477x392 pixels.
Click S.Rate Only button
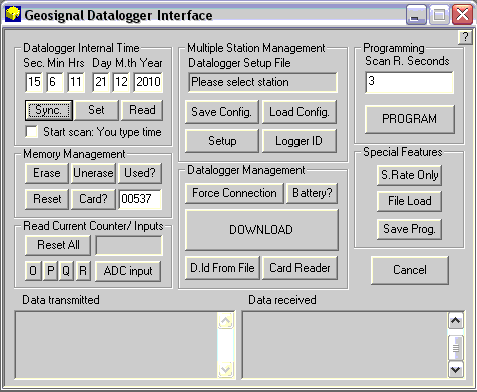[x=409, y=175]
